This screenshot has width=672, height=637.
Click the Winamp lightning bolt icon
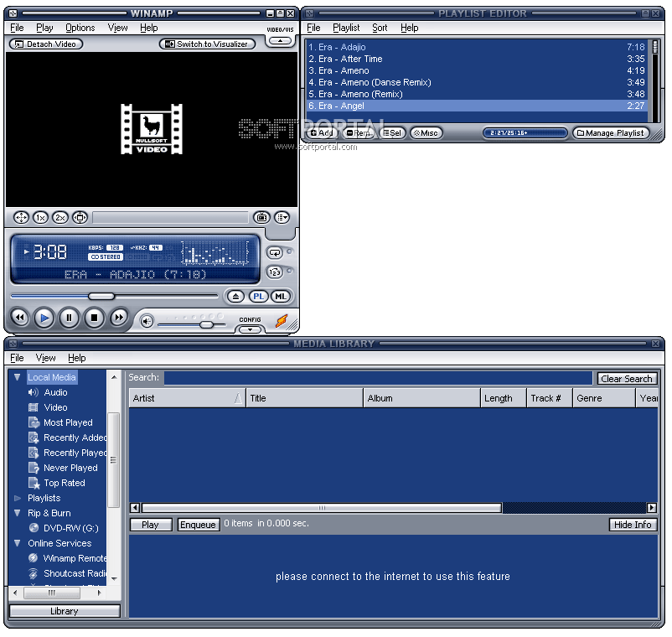pyautogui.click(x=282, y=321)
